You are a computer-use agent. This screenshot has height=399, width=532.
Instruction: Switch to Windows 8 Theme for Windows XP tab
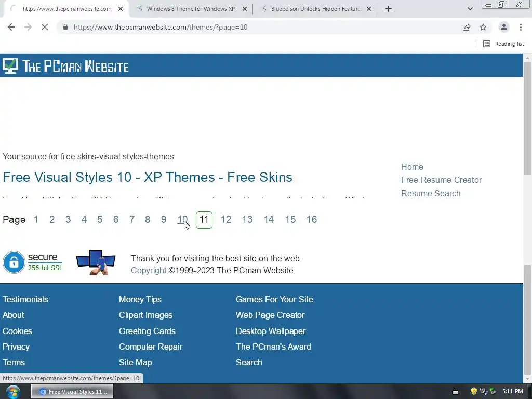pyautogui.click(x=191, y=9)
